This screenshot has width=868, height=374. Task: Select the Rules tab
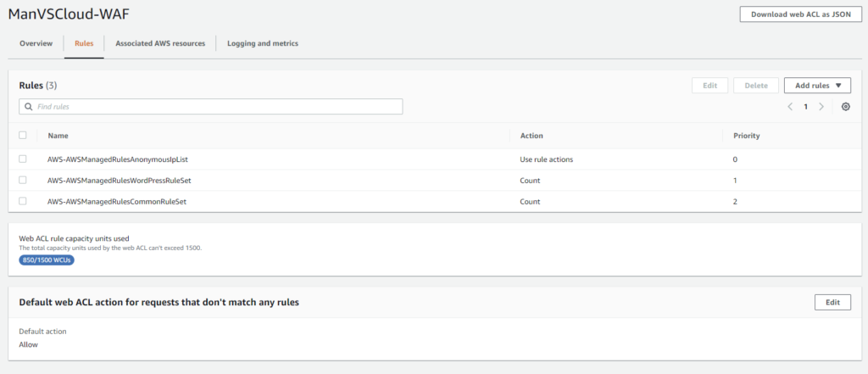[84, 43]
